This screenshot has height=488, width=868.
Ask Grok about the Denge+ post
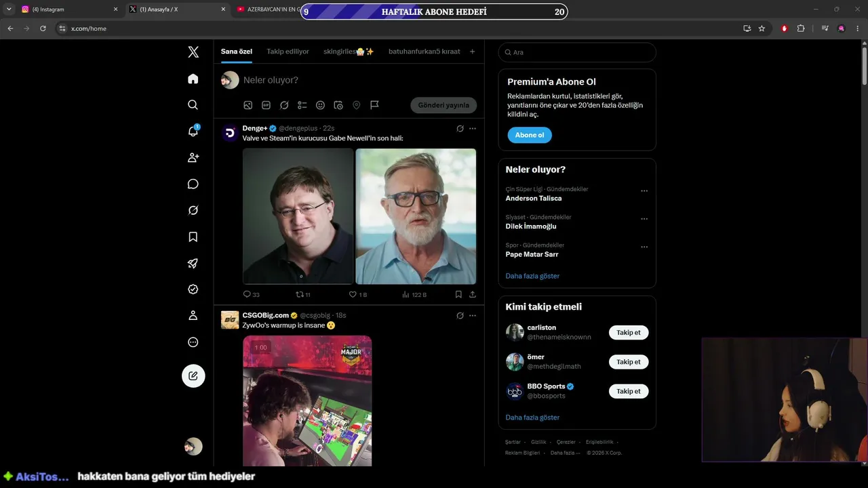click(x=460, y=128)
